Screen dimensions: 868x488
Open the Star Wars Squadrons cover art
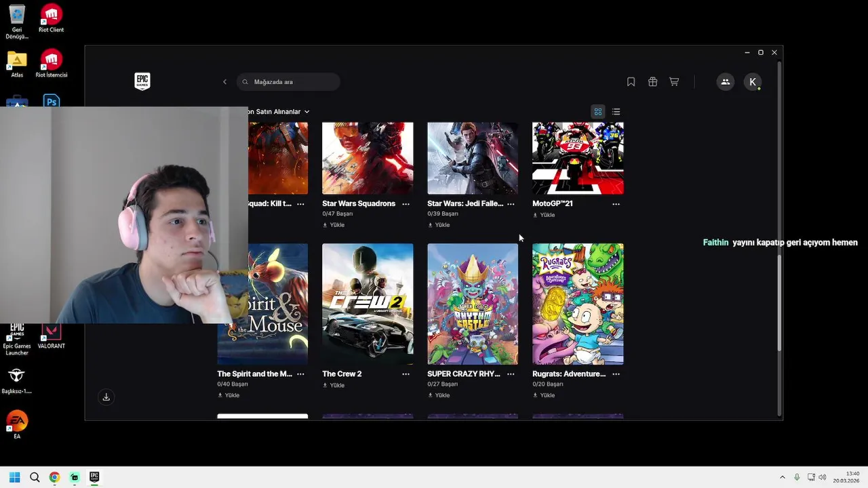(368, 158)
